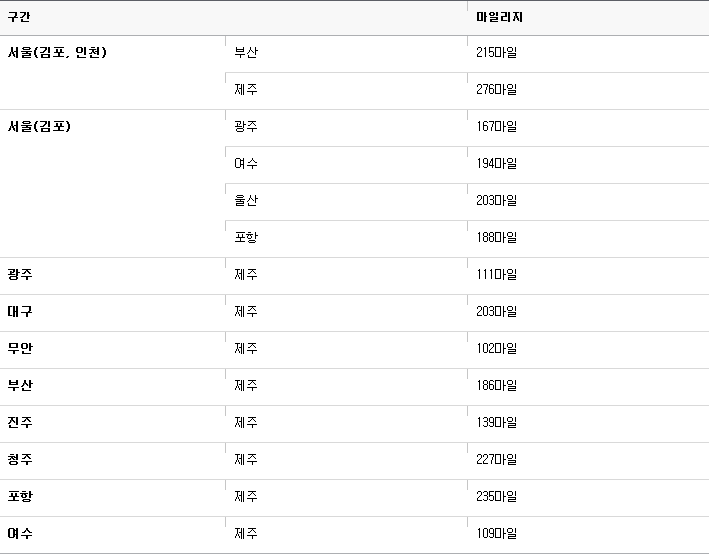Click the 102마일 value for 무안
The width and height of the screenshot is (711, 554).
point(496,348)
